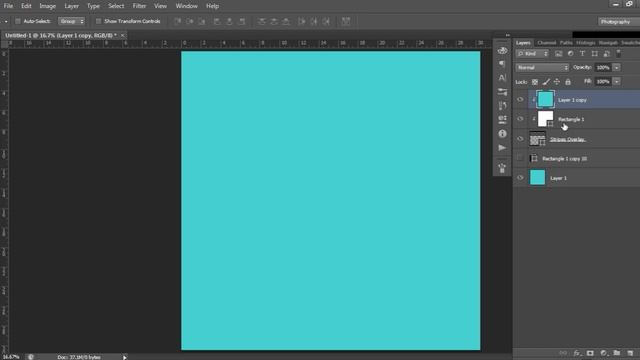Viewport: 640px width, 360px height.
Task: Click the Fill 100% field
Action: click(603, 82)
